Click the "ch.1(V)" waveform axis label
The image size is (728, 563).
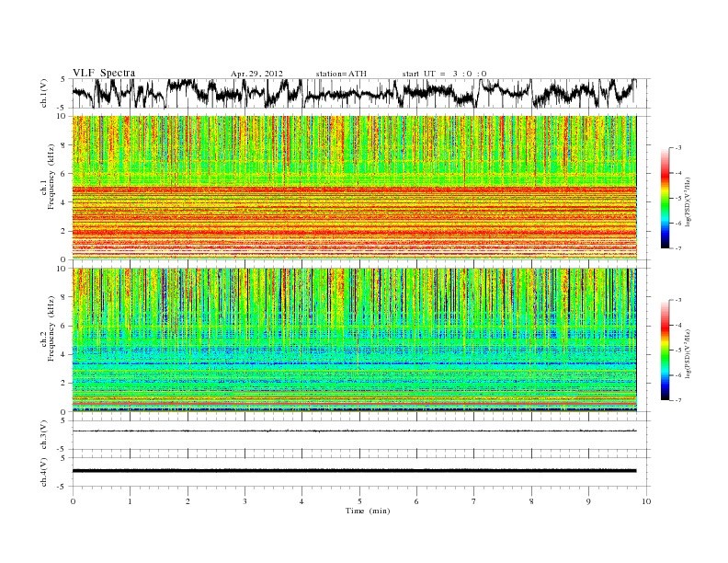44,93
